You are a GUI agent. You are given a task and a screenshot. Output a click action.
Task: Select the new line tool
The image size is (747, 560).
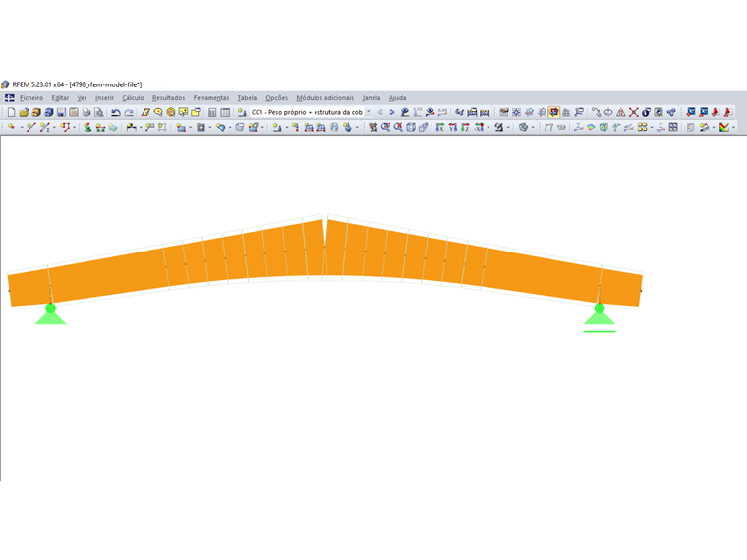pyautogui.click(x=31, y=127)
